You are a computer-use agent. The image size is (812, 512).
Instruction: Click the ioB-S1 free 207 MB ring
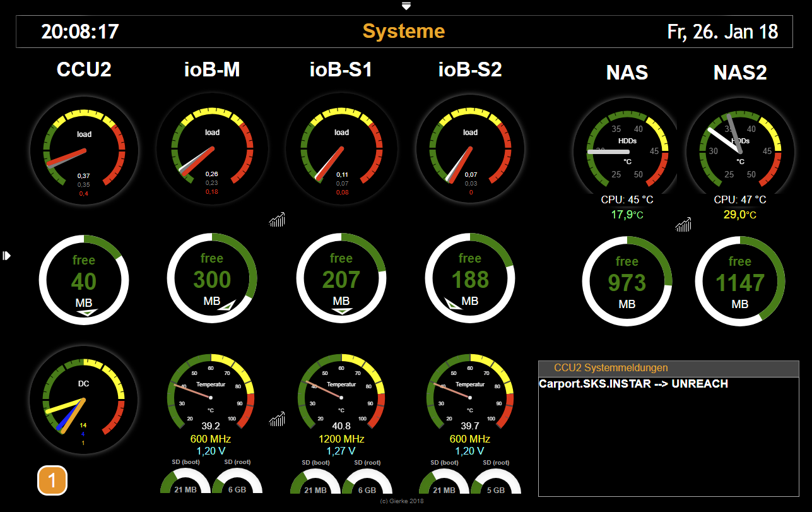point(341,278)
